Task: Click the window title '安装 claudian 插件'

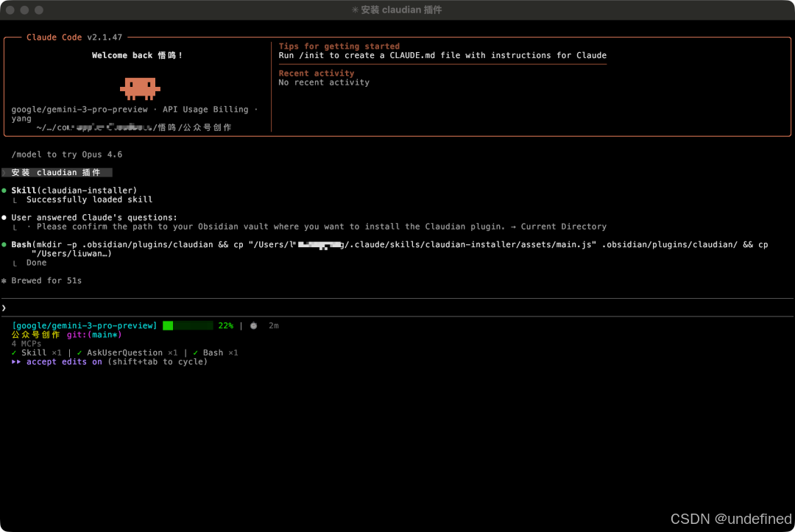Action: pos(401,10)
